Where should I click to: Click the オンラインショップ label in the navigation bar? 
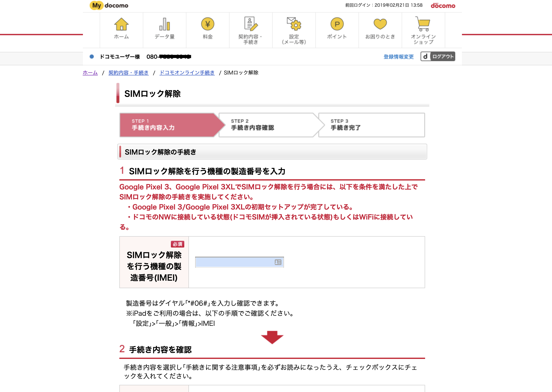pos(423,39)
